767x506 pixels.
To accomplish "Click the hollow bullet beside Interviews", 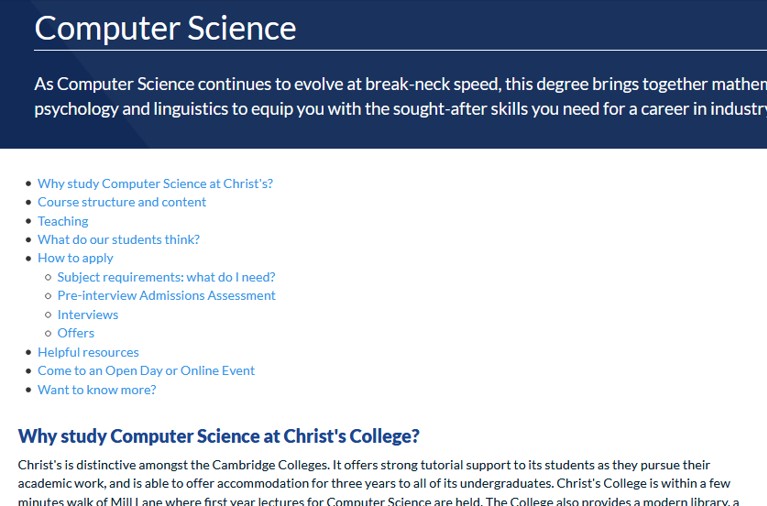I will coord(48,315).
